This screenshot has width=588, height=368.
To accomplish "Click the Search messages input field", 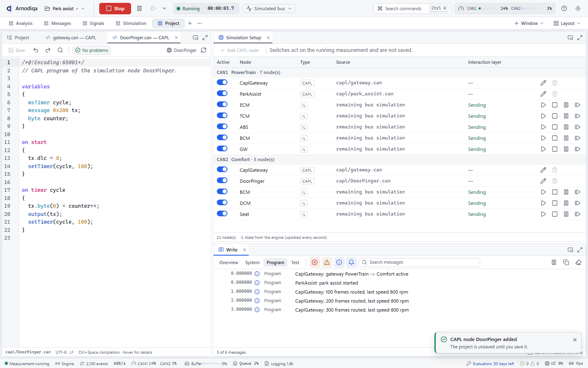I will [419, 263].
